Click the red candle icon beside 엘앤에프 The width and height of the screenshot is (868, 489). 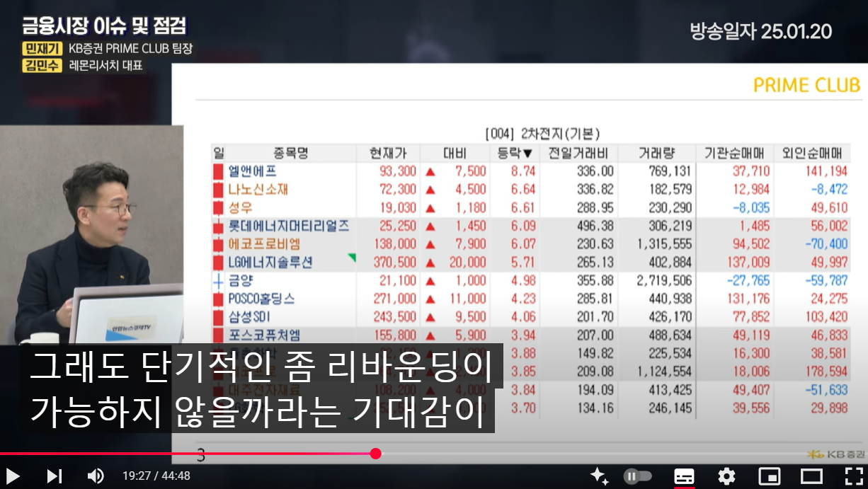(x=218, y=171)
